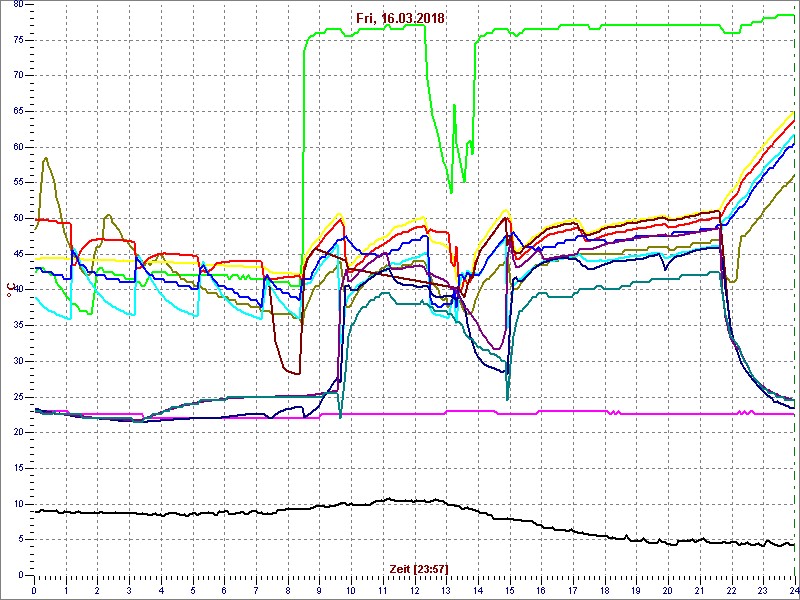Click hour 14 on the time axis
Viewport: 800px width, 600px height.
tap(478, 588)
